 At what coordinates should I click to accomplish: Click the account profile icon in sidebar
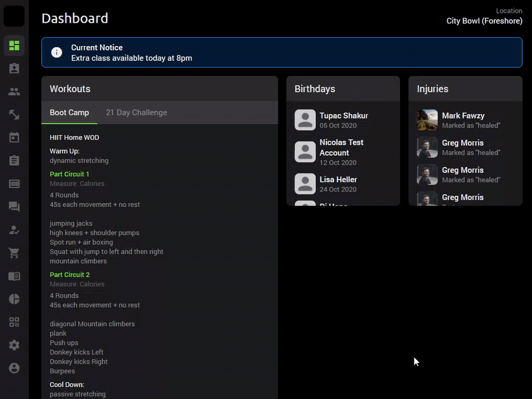point(14,368)
